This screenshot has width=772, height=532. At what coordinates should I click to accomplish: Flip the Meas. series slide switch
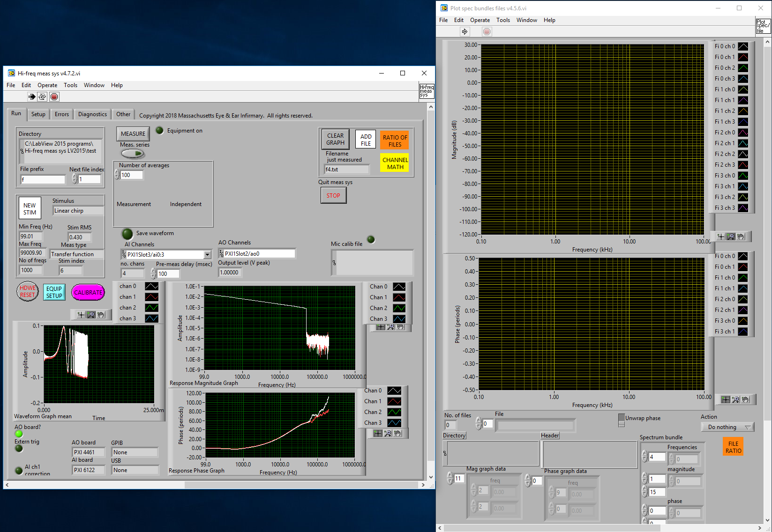(x=133, y=154)
